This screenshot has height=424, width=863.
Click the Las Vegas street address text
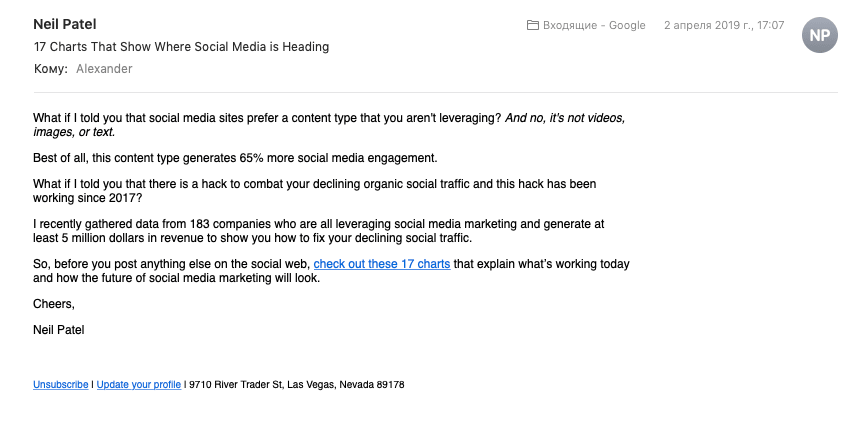coord(297,385)
